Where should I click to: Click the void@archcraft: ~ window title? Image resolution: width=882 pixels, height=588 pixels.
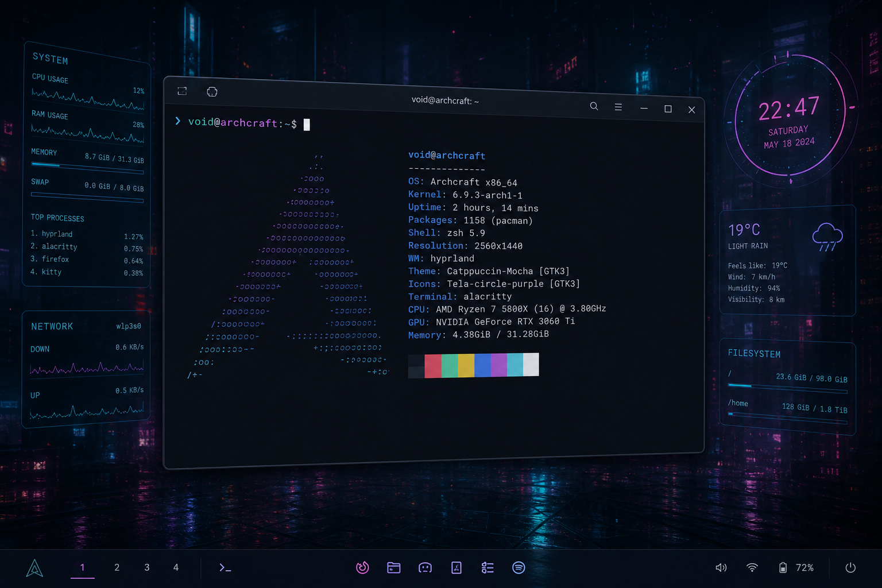pyautogui.click(x=445, y=100)
